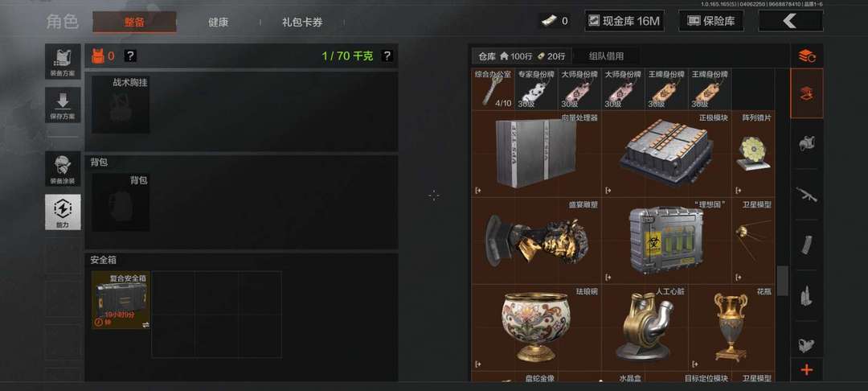
Task: Add stash expansion with plus icon
Action: 807,370
